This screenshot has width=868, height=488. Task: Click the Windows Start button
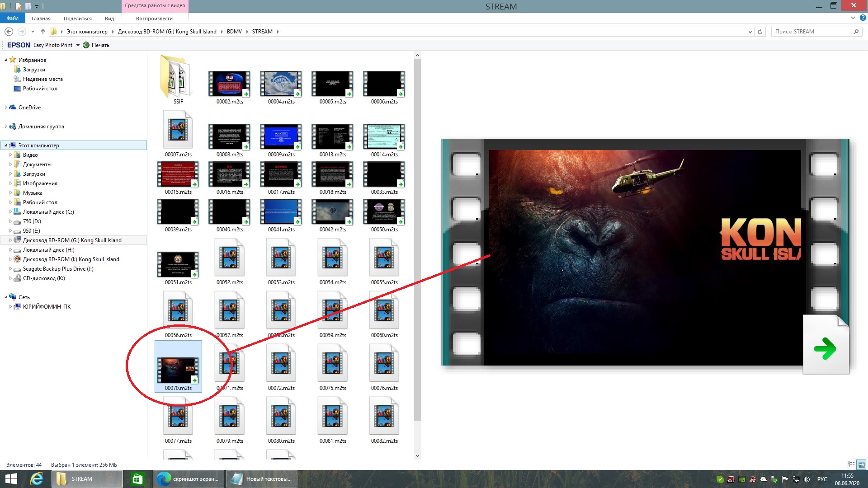coord(11,479)
